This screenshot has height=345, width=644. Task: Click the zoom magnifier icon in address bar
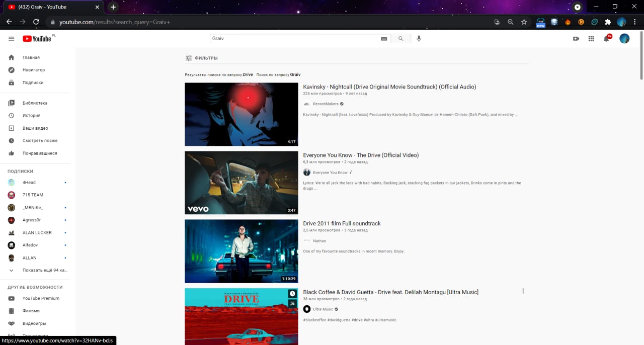point(511,22)
